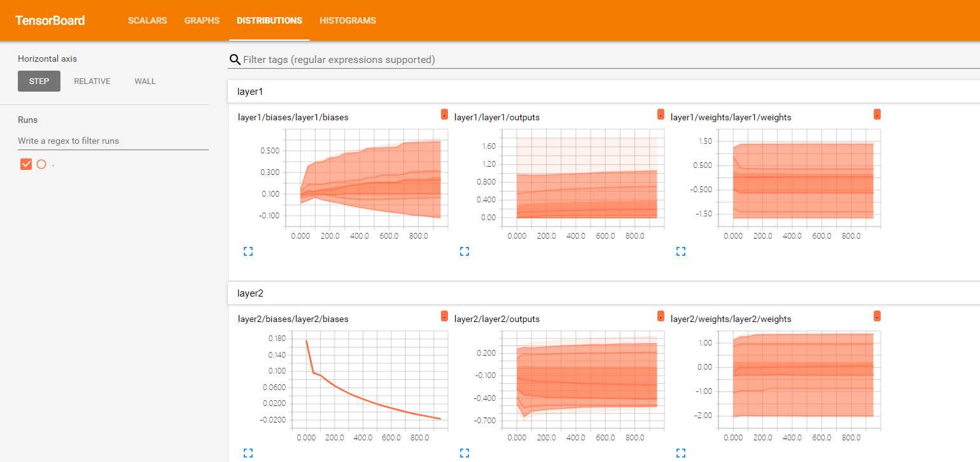Click the run color chip on layer1 weights
This screenshot has height=462, width=980.
click(877, 115)
